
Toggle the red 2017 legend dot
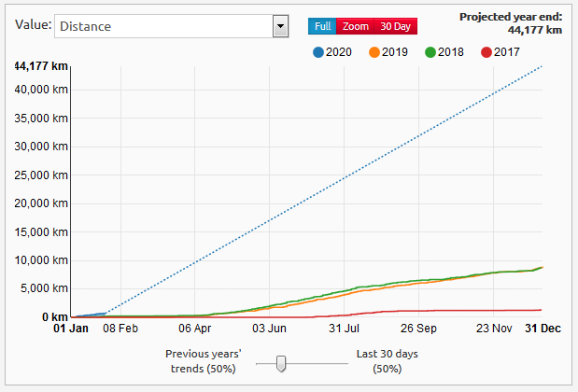[486, 52]
